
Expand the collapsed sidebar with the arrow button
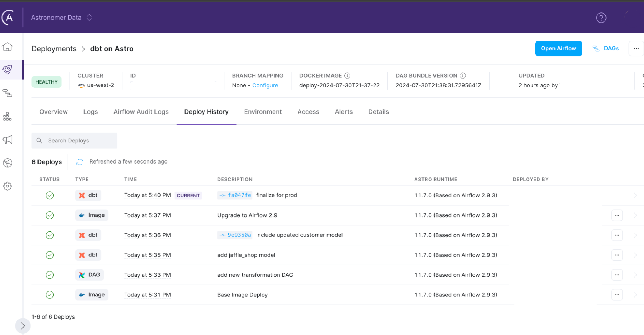(23, 326)
